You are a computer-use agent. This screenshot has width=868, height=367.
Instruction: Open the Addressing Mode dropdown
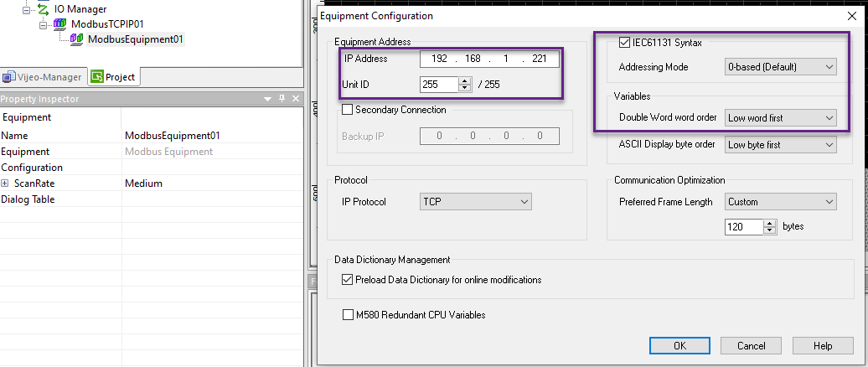click(x=781, y=67)
